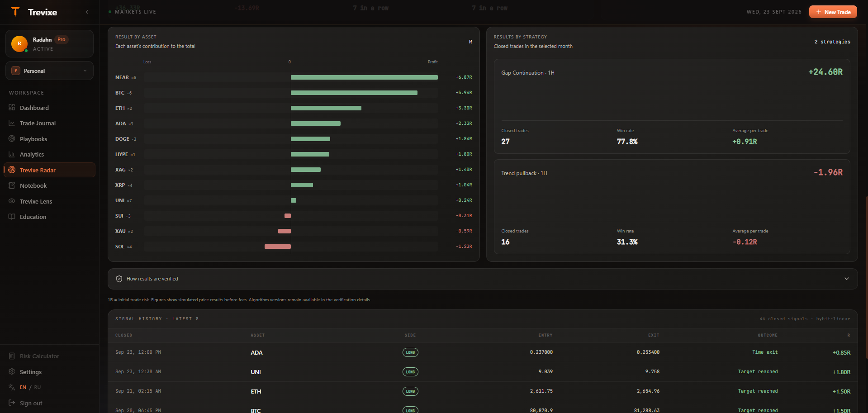Click the shield icon beside How results are verified
The height and width of the screenshot is (413, 868).
pos(119,279)
